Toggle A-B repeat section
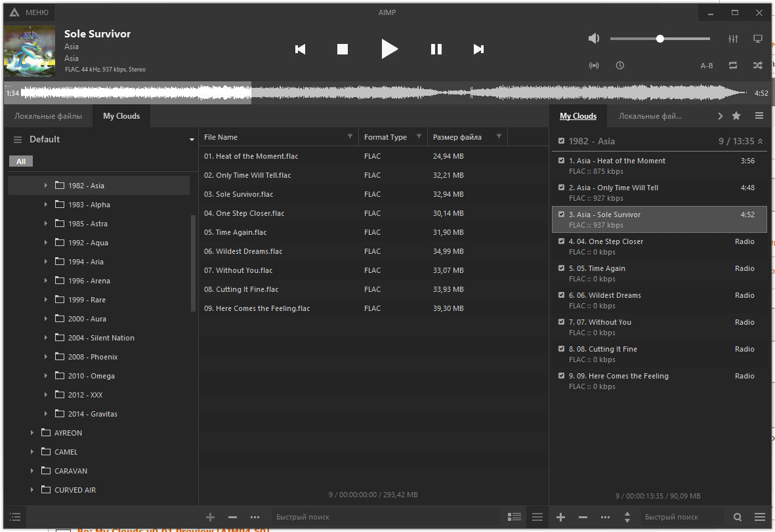 coord(707,66)
